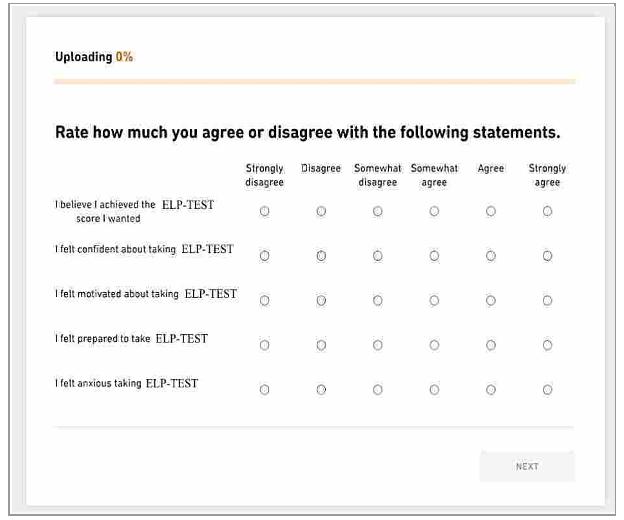Select Strongly disagree for achieved score statement
This screenshot has height=520, width=624.
(x=264, y=212)
